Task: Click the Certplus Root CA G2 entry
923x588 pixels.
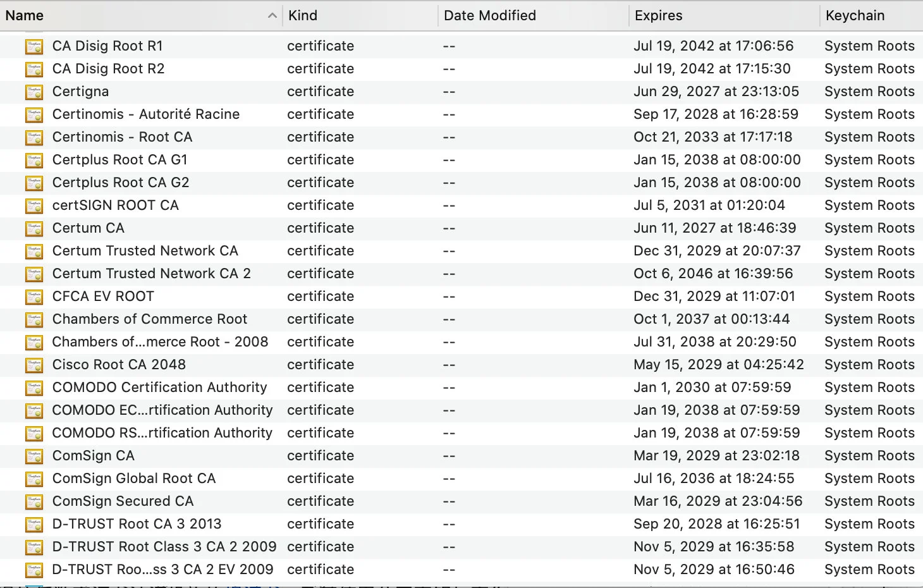Action: click(121, 183)
